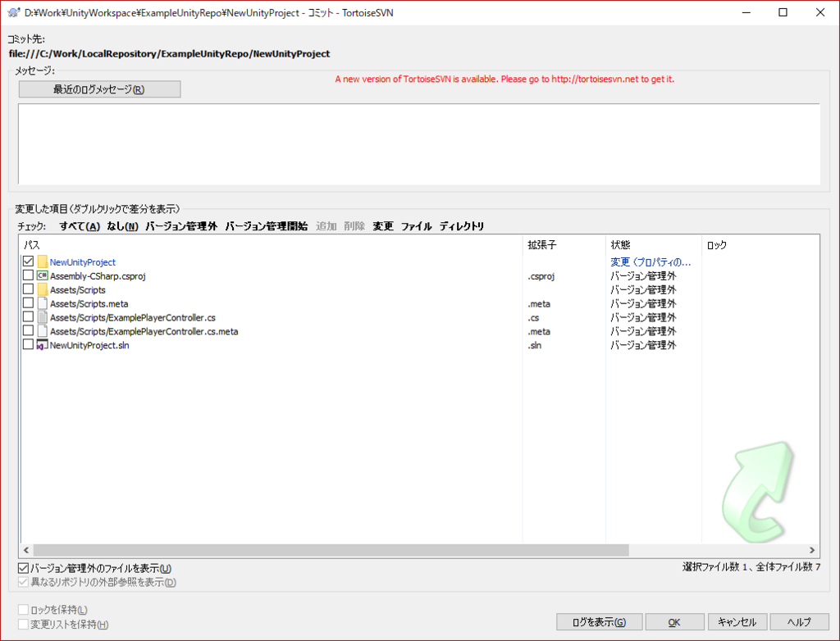Select the NewUnityProject row name
Screen dimensions: 840x641
(83, 261)
